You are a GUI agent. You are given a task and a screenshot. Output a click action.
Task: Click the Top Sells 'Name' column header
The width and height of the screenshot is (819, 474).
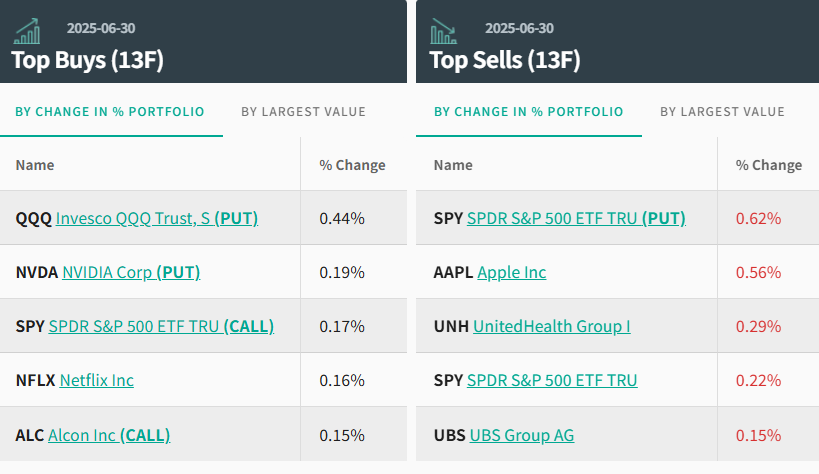(x=453, y=165)
